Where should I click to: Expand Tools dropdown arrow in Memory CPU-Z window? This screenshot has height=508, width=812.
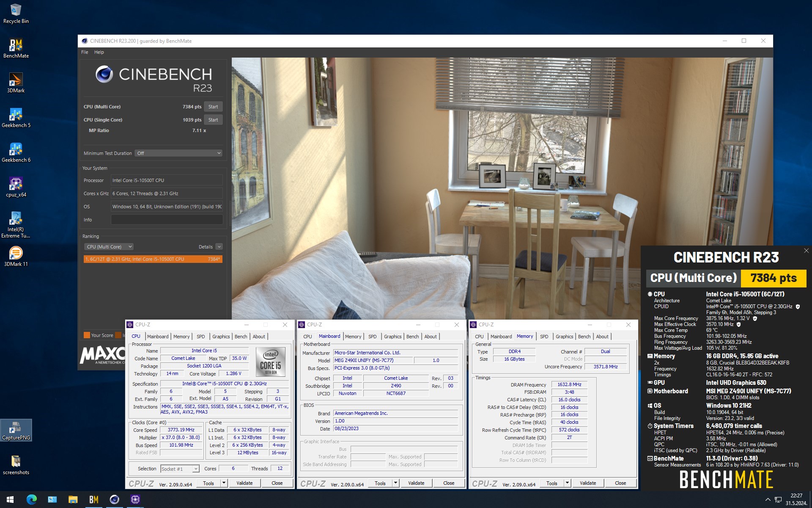click(568, 483)
